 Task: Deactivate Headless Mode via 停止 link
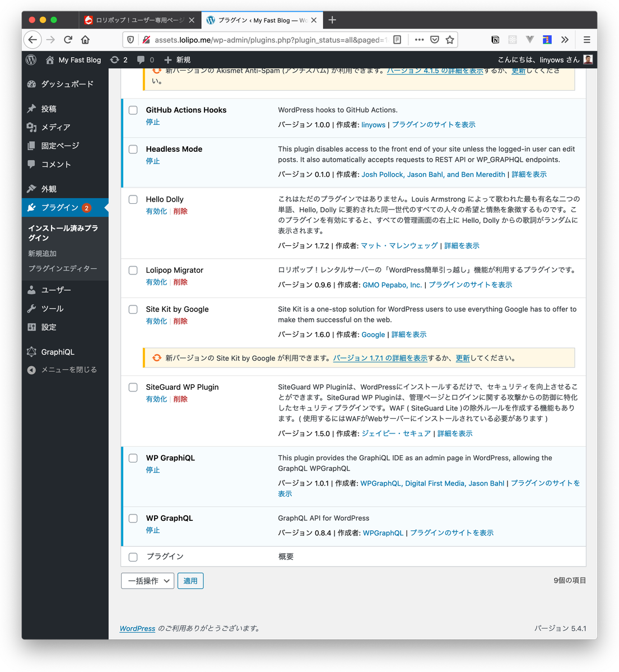pos(153,161)
